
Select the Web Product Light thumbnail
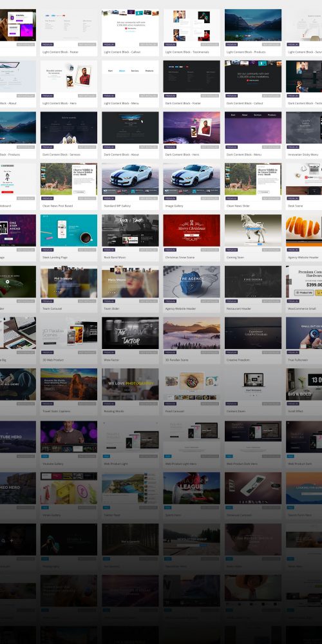tap(130, 437)
